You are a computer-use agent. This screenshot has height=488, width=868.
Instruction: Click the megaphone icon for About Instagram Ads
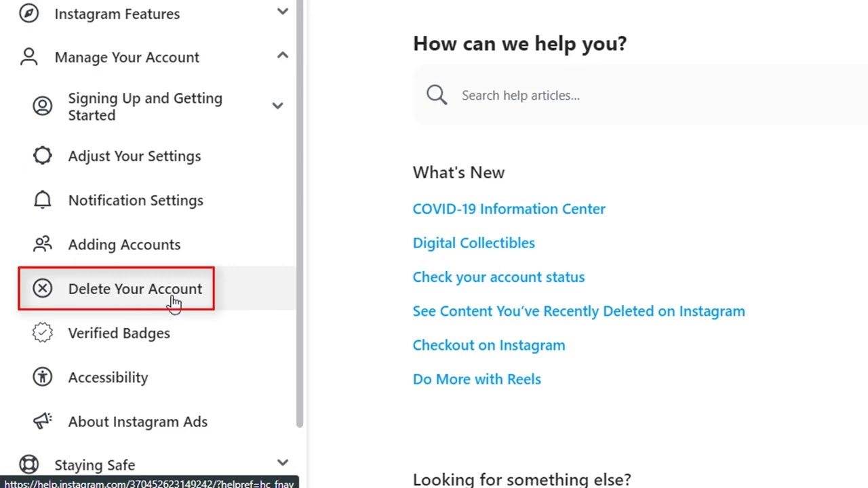click(42, 421)
